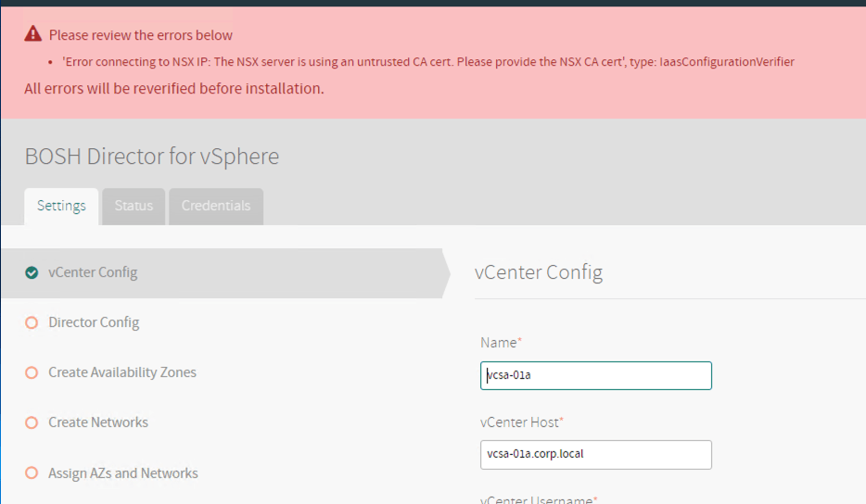Click the green checkmark beside vCenter Config

click(x=32, y=272)
